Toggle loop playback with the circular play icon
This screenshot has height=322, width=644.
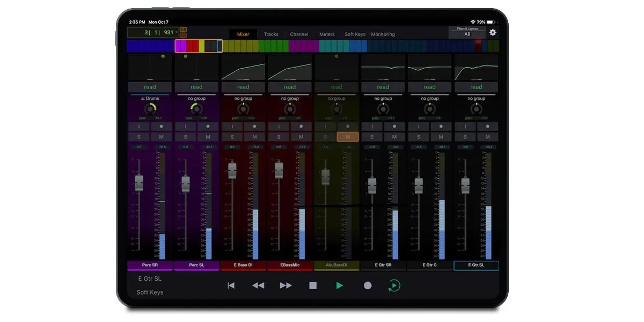(x=394, y=286)
